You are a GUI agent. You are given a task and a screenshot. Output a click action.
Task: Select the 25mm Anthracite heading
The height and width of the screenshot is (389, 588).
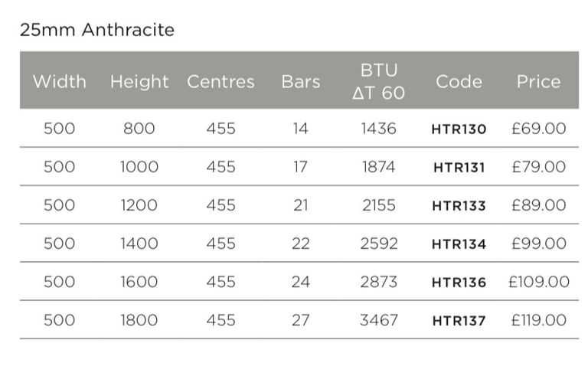97,30
